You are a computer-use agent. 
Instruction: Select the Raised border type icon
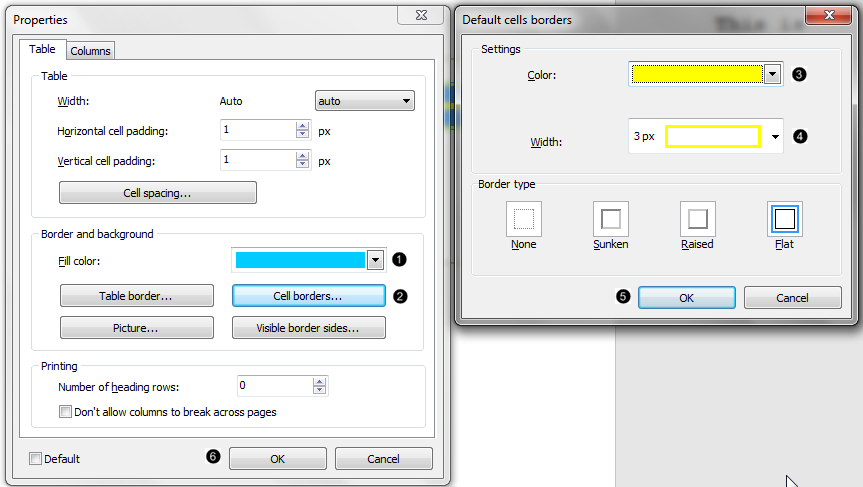tap(697, 218)
